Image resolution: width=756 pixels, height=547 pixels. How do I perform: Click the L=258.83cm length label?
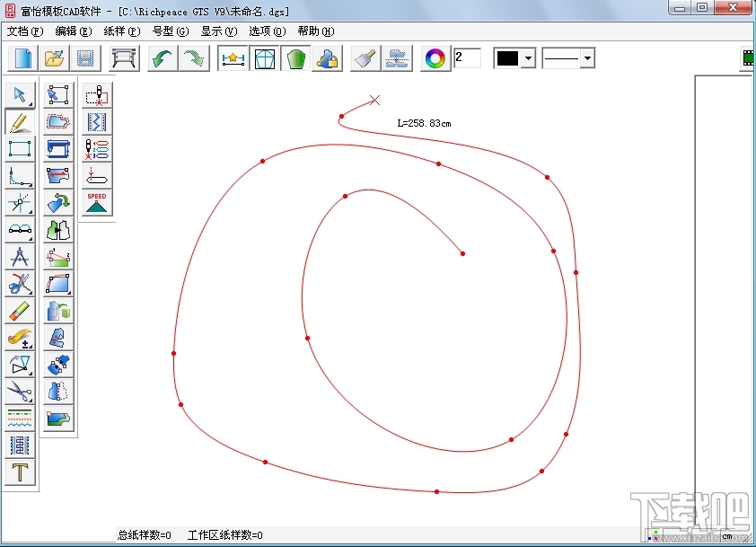tap(424, 123)
